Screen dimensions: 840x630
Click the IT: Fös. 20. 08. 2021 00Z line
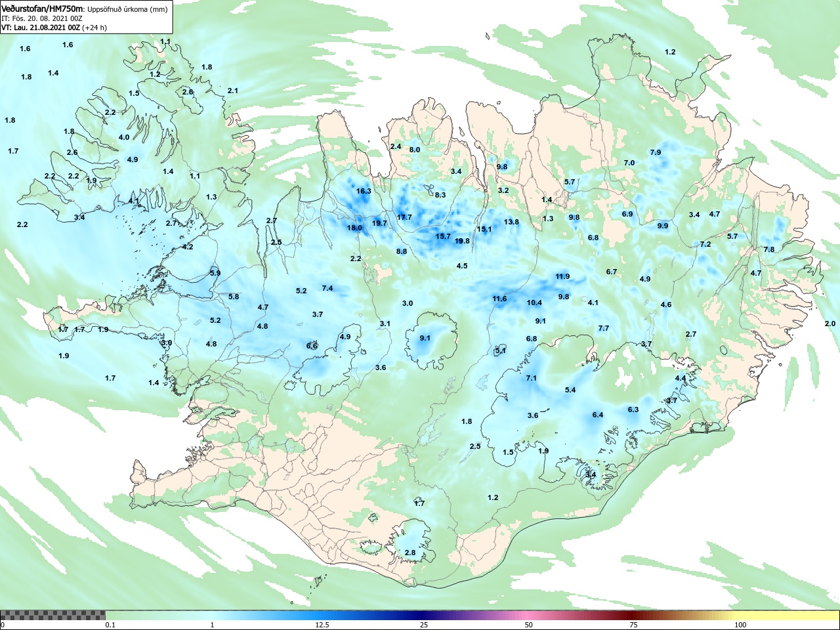[x=42, y=18]
